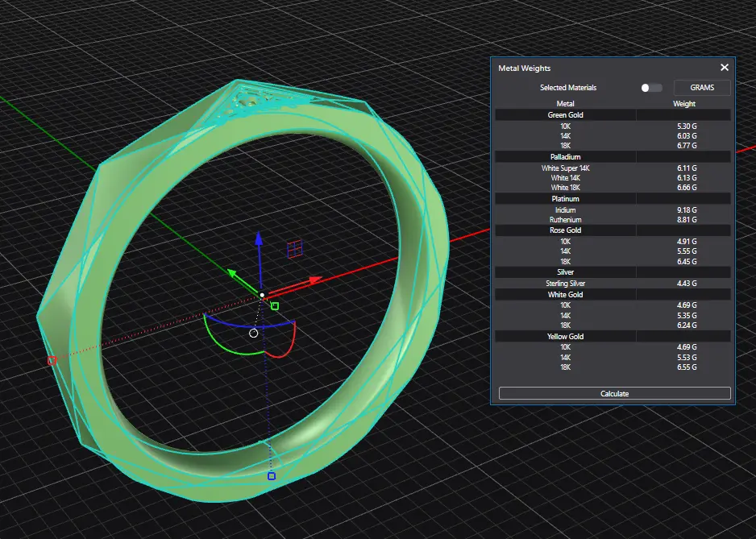
Task: Select the Platinum category row
Action: [565, 199]
